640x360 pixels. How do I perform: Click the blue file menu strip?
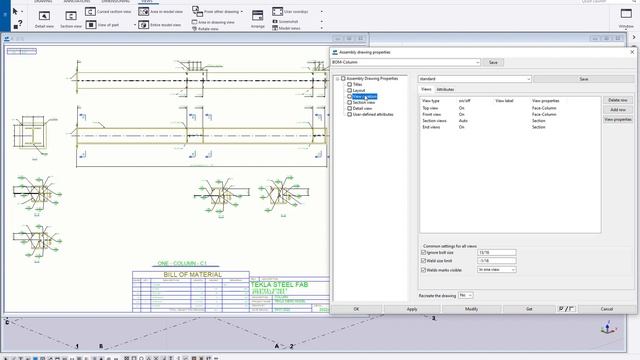coord(5,16)
